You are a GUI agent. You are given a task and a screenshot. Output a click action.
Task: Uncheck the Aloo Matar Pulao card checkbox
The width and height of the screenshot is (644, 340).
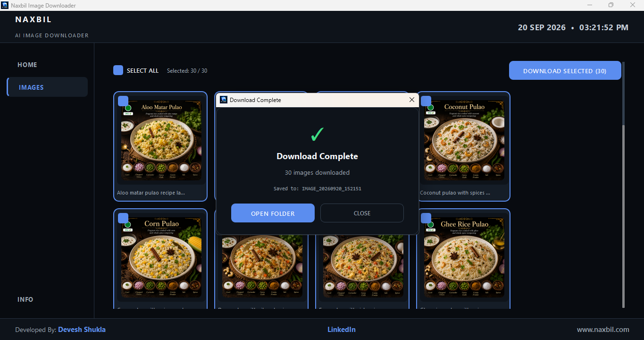tap(123, 101)
